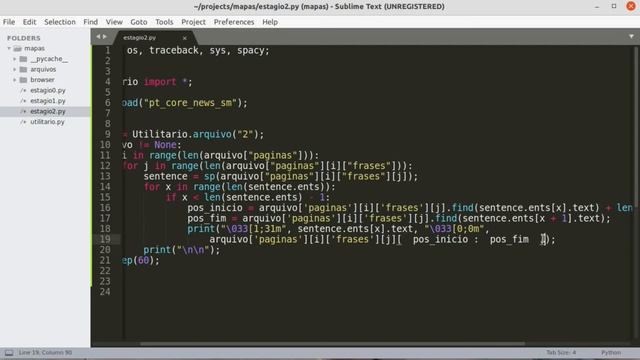The width and height of the screenshot is (640, 360).
Task: Click the FOLDERS sidebar heading
Action: (24, 38)
